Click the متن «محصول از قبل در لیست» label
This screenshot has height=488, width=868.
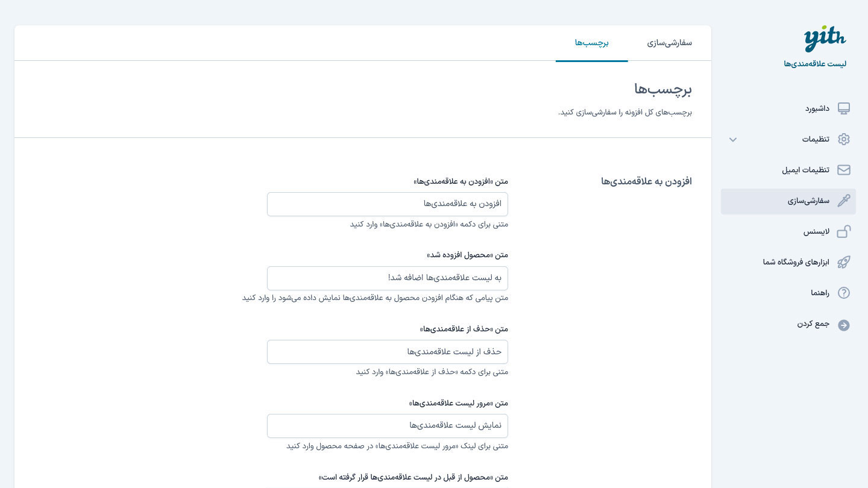(414, 477)
